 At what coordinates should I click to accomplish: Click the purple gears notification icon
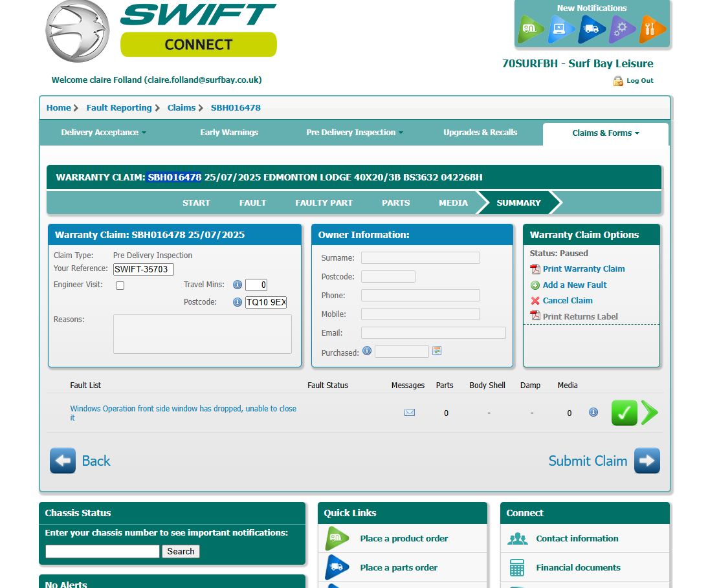[622, 29]
